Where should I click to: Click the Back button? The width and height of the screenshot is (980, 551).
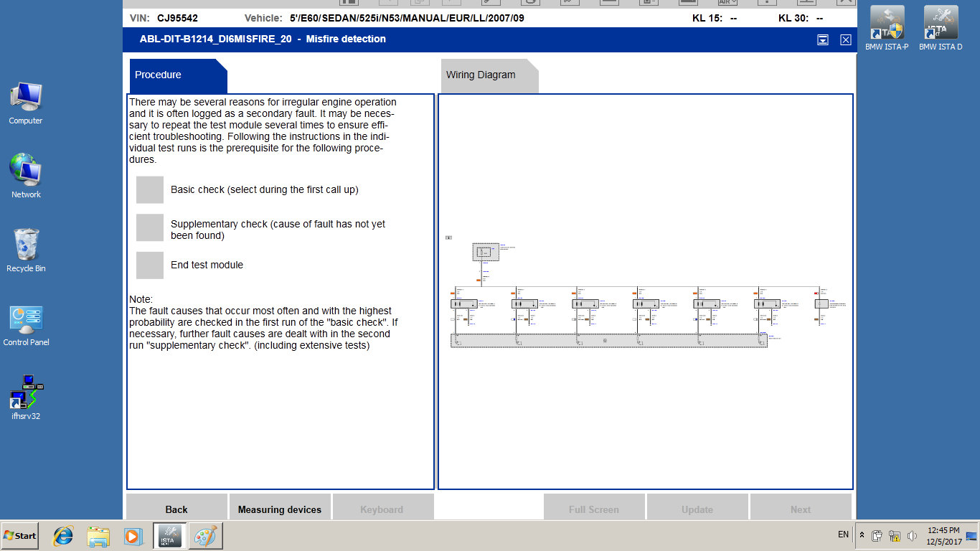[x=176, y=509]
